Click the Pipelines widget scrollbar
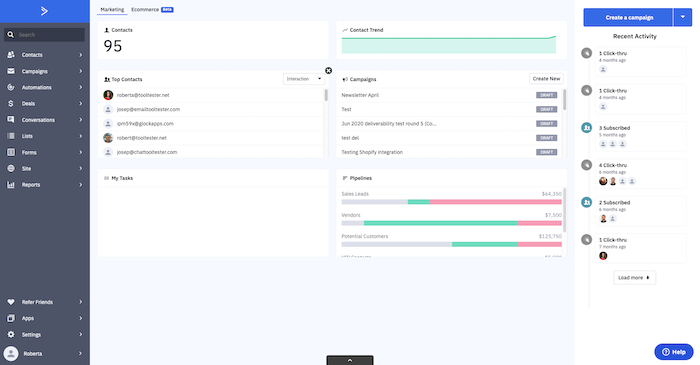The width and height of the screenshot is (700, 365). (x=564, y=210)
